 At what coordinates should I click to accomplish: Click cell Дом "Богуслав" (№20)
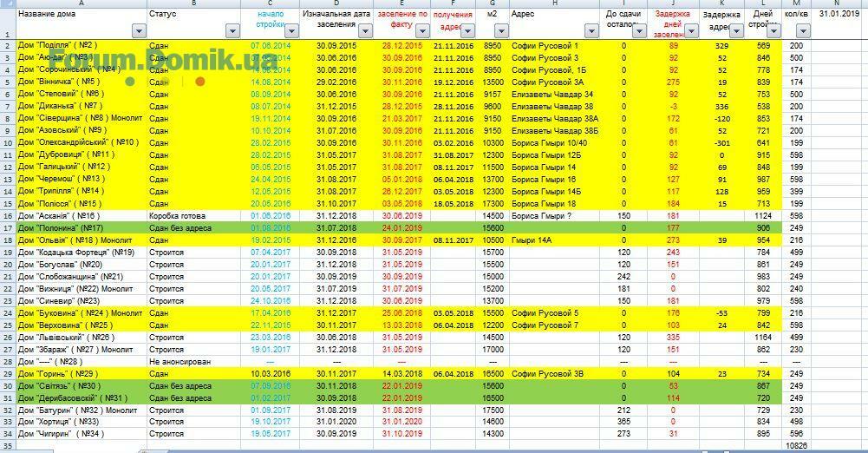click(x=82, y=265)
